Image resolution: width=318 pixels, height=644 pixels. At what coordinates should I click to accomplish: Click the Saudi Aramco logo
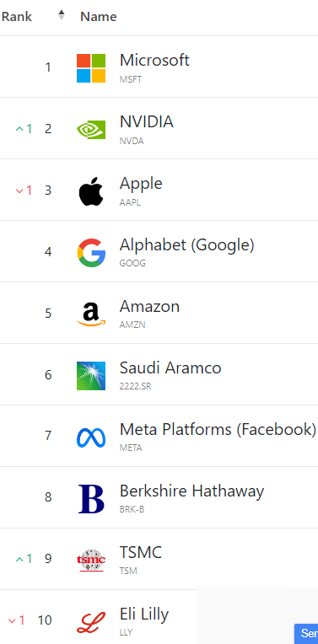[91, 376]
